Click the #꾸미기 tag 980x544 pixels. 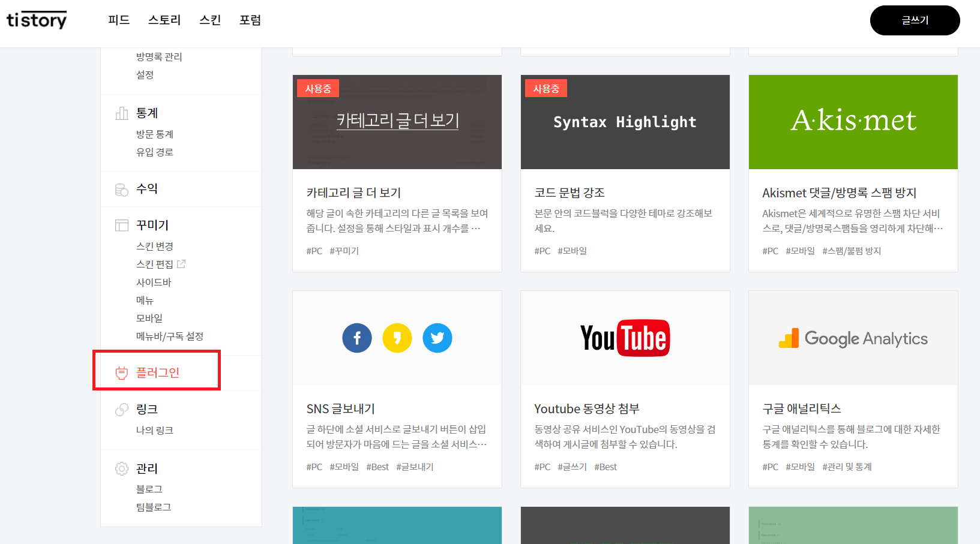coord(344,251)
